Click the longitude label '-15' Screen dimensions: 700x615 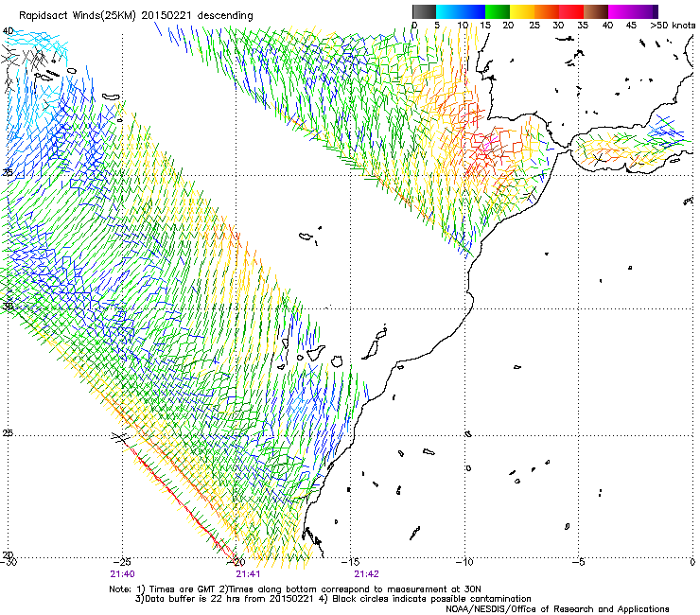[x=350, y=562]
